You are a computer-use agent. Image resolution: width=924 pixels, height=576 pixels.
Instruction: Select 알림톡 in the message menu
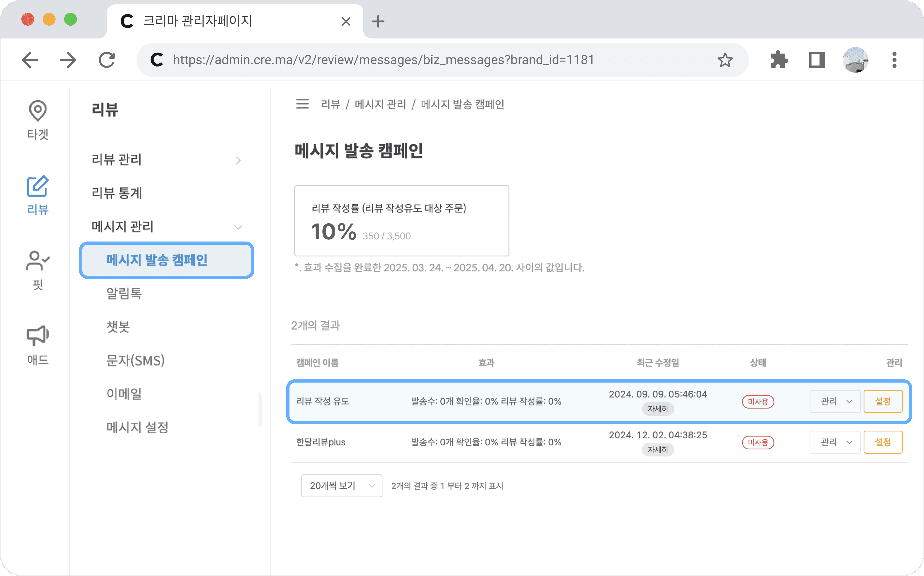click(x=124, y=293)
